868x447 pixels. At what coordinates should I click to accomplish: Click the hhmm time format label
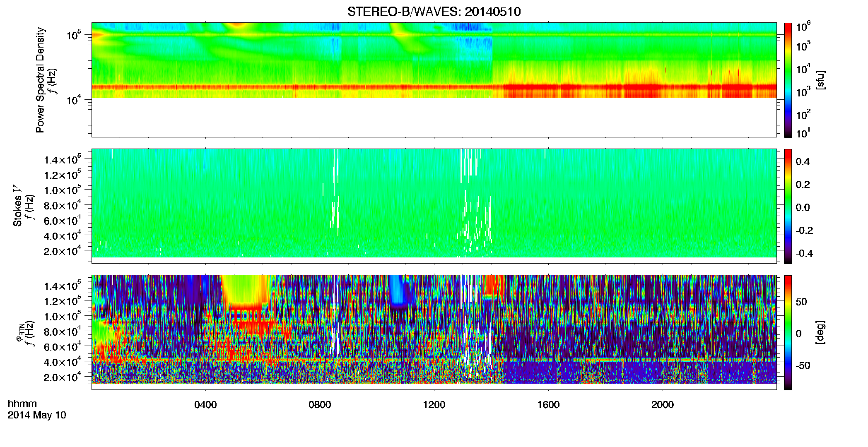[22, 404]
